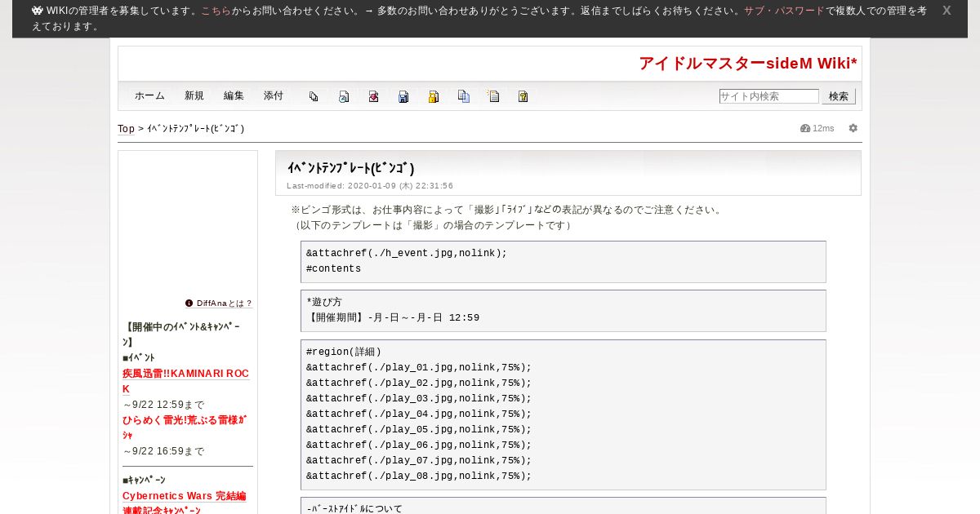Click the play_05.jpg attachref line
980x514 pixels.
click(419, 429)
